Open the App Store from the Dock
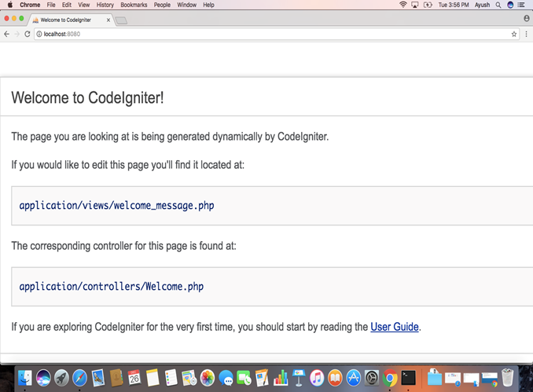The image size is (533, 392). (x=354, y=378)
